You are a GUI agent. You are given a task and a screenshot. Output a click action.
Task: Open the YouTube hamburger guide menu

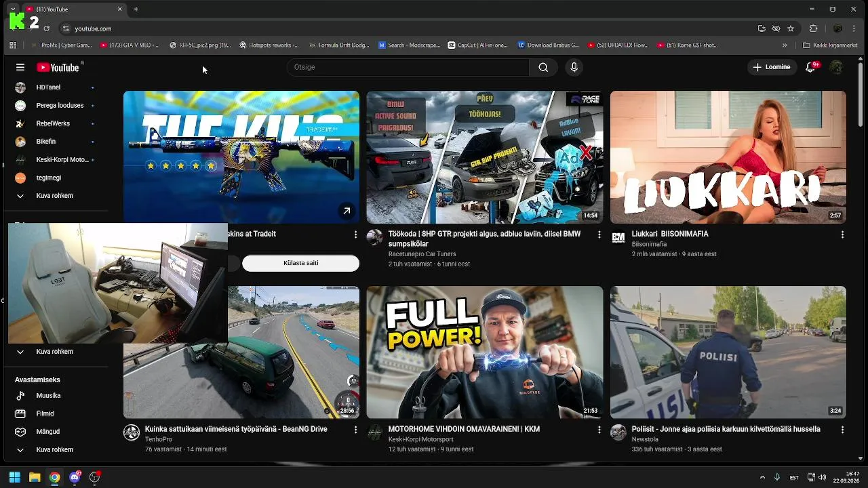point(20,67)
